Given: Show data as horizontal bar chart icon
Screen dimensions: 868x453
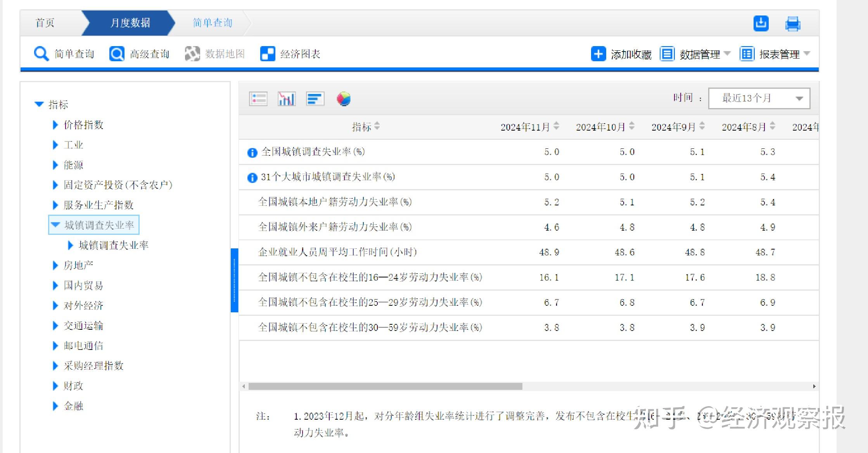Looking at the screenshot, I should point(315,99).
